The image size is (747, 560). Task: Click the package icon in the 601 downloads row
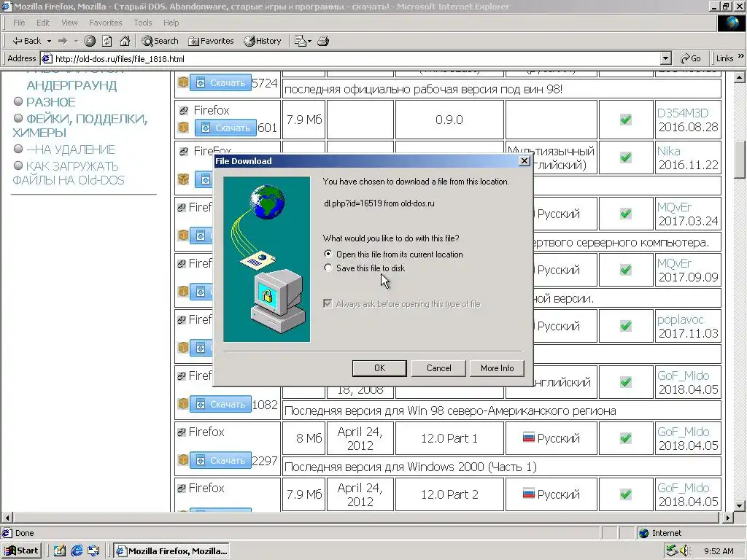[x=183, y=128]
